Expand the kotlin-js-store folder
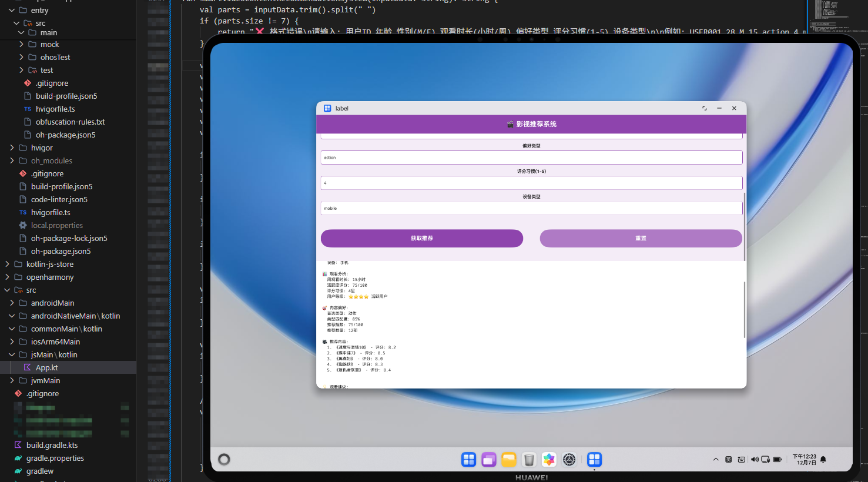This screenshot has width=868, height=482. pyautogui.click(x=7, y=264)
